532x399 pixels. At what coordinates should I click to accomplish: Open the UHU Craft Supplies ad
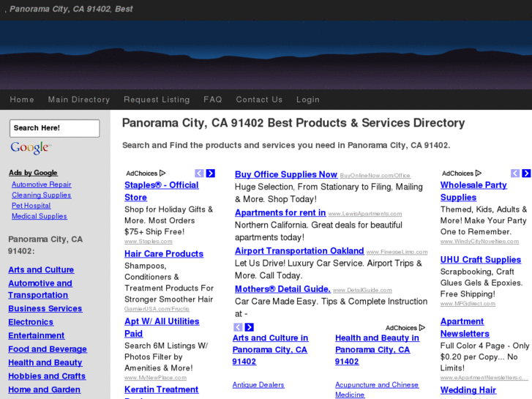481,259
